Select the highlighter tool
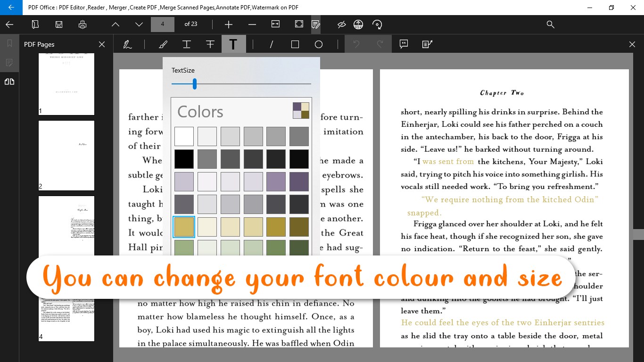The height and width of the screenshot is (362, 644). pos(163,44)
